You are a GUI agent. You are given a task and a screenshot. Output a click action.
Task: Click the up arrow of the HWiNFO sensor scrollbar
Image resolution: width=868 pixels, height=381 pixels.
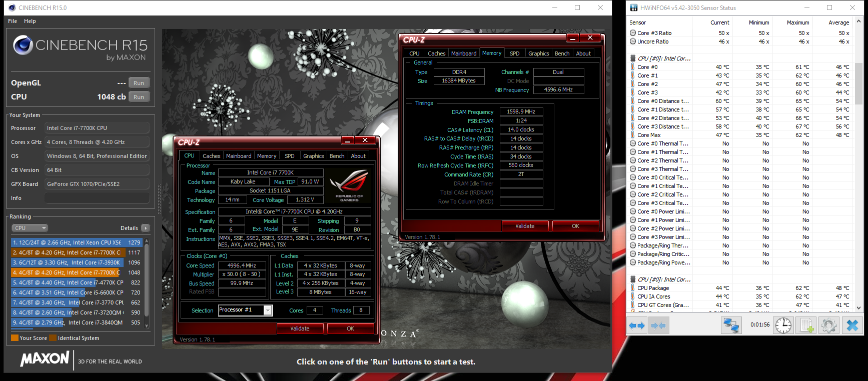(859, 21)
